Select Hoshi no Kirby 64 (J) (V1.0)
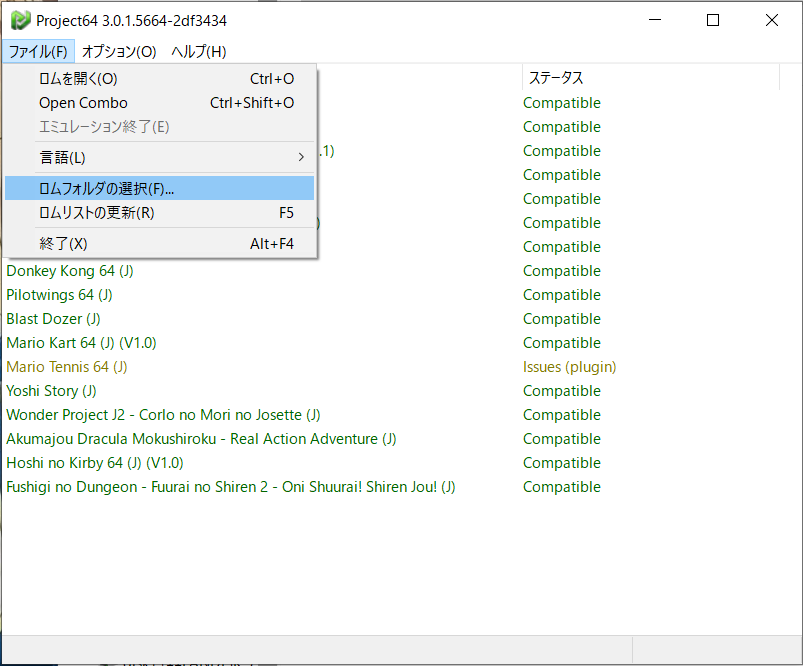 (x=95, y=463)
